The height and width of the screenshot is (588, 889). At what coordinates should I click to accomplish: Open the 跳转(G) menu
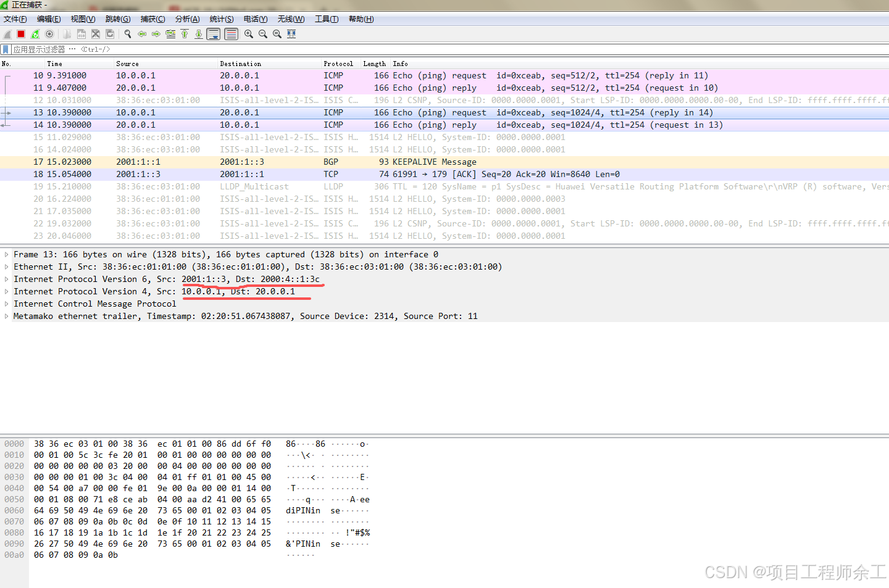tap(118, 19)
